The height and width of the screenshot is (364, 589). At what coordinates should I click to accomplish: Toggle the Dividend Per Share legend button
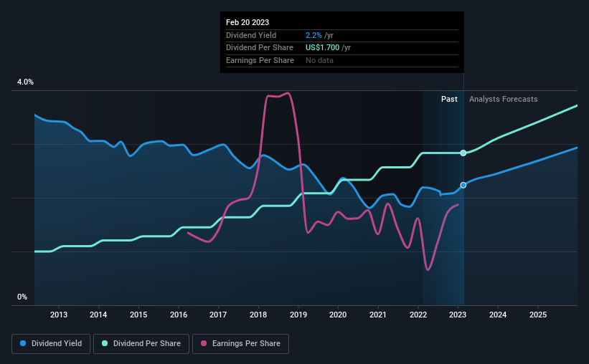pos(141,344)
